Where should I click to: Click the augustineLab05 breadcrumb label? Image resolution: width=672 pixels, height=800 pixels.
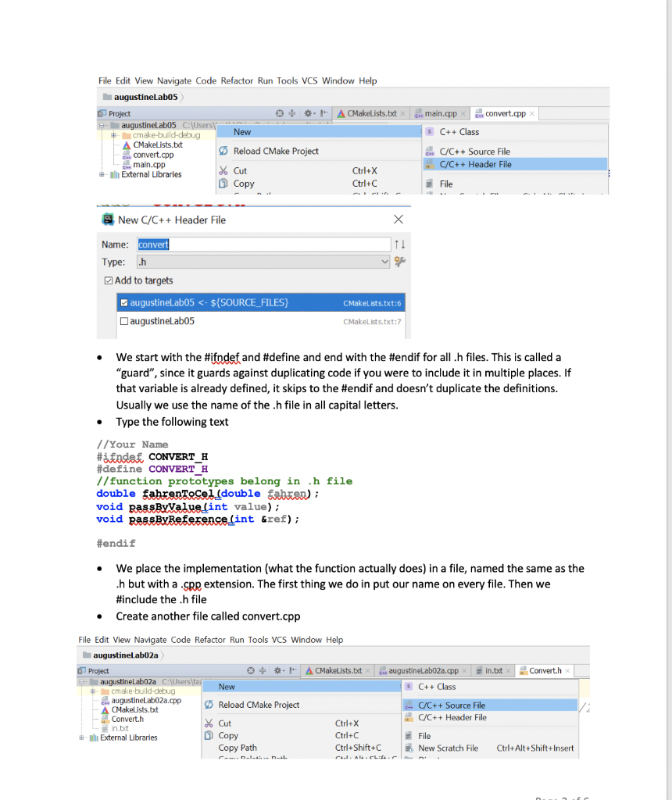[145, 97]
